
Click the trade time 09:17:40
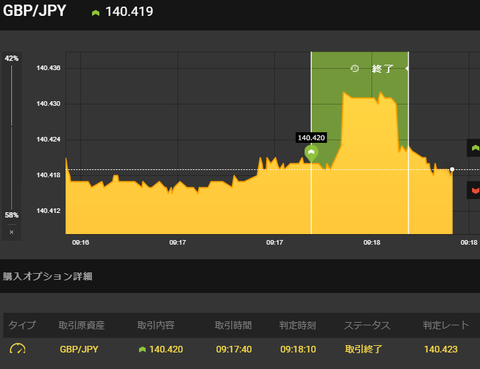click(x=234, y=349)
